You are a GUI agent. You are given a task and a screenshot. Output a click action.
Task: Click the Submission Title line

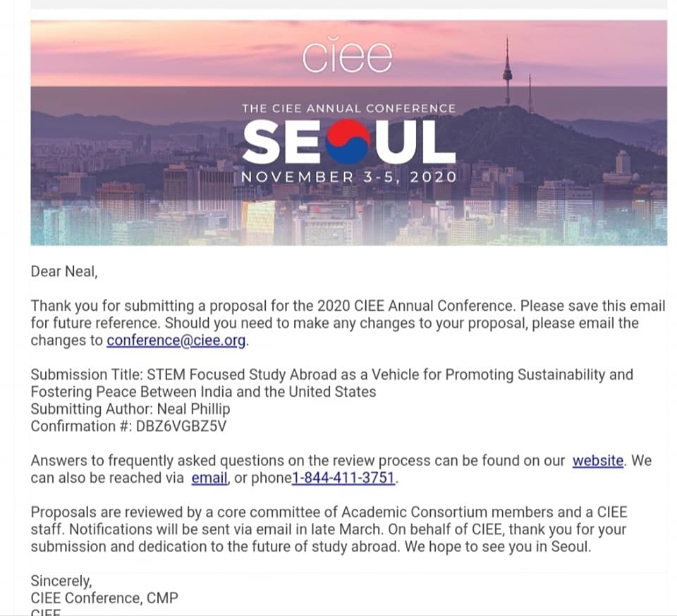(x=331, y=383)
